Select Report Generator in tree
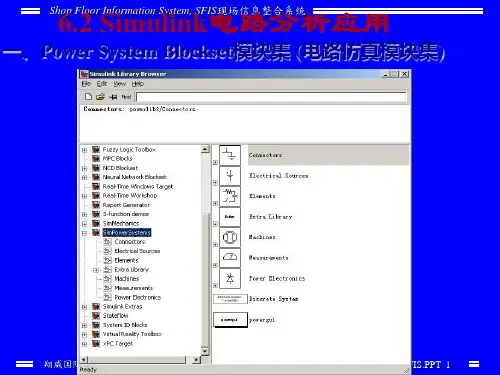This screenshot has width=500, height=375. pos(126,205)
